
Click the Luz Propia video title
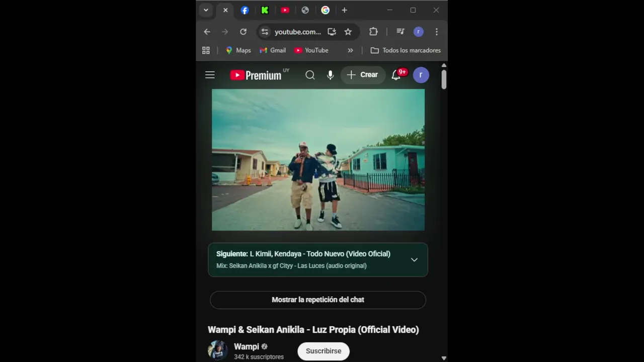click(x=313, y=330)
